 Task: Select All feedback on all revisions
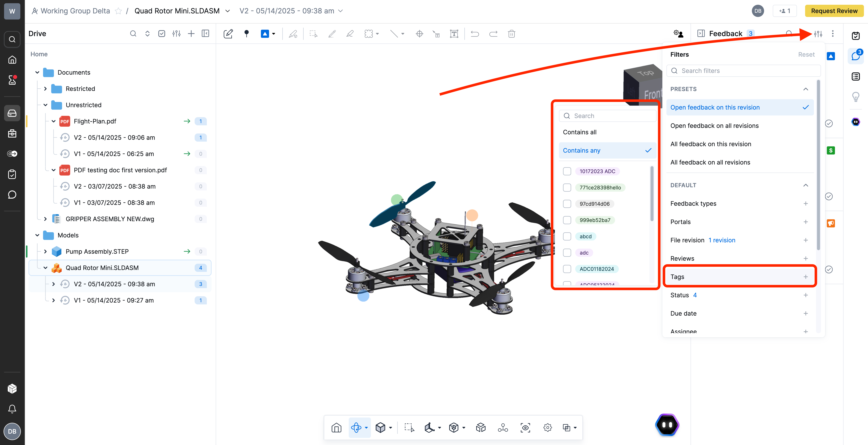pyautogui.click(x=740, y=162)
